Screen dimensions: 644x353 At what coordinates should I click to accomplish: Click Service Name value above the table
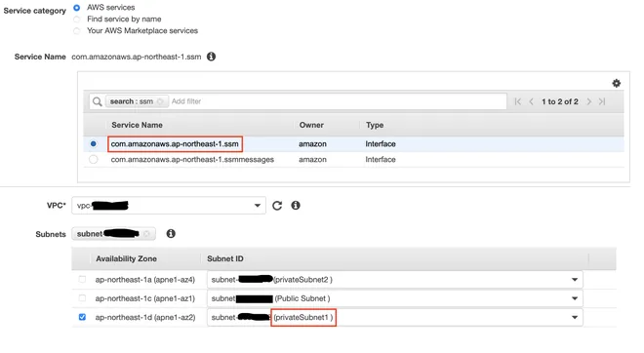pos(137,57)
